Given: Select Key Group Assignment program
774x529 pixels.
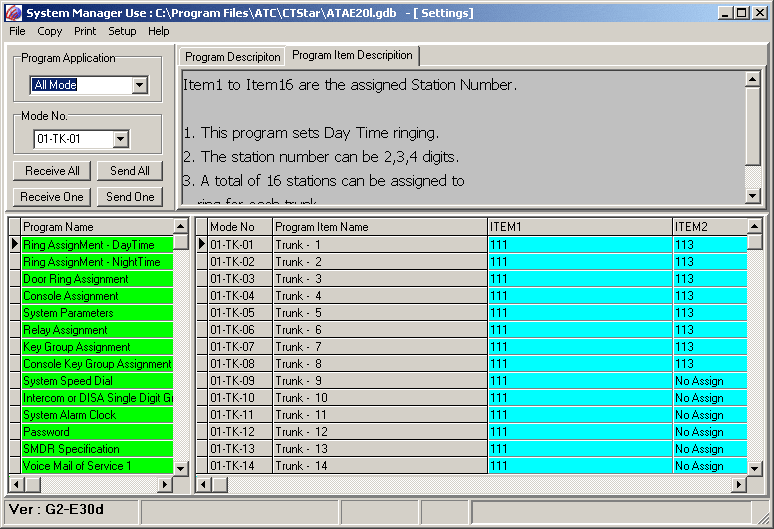Looking at the screenshot, I should pos(97,347).
